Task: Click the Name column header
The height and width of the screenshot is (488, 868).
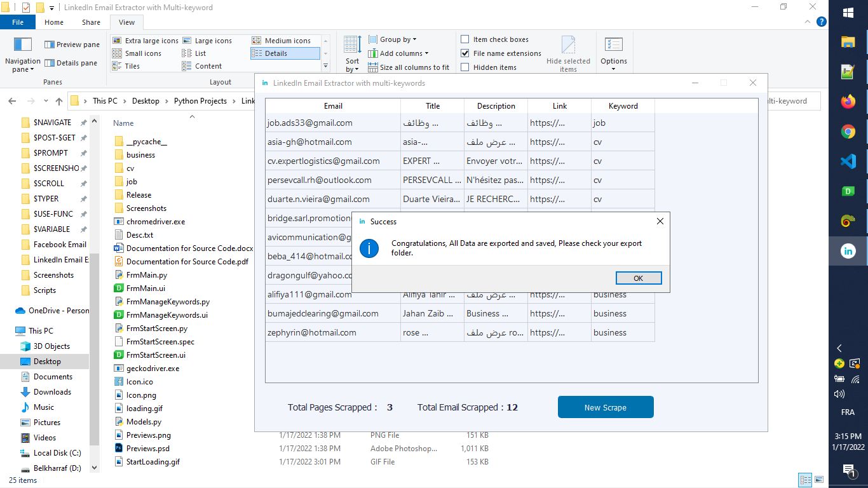Action: click(x=123, y=123)
